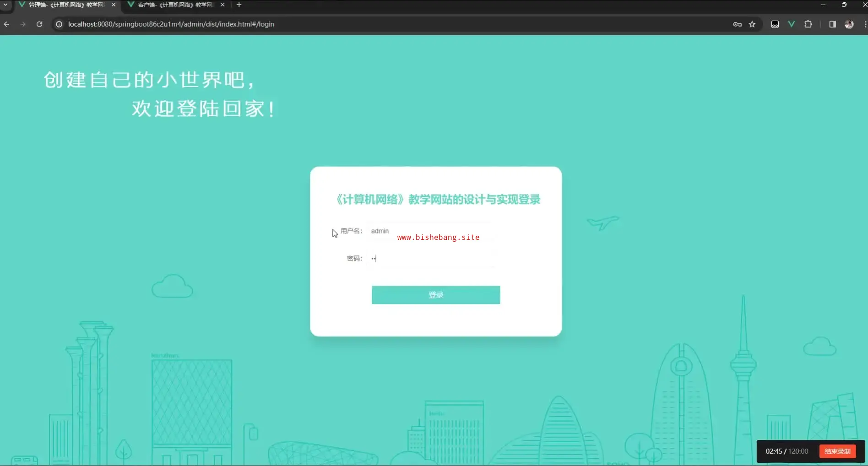Expand the tab search dropdown arrow

tap(5, 5)
